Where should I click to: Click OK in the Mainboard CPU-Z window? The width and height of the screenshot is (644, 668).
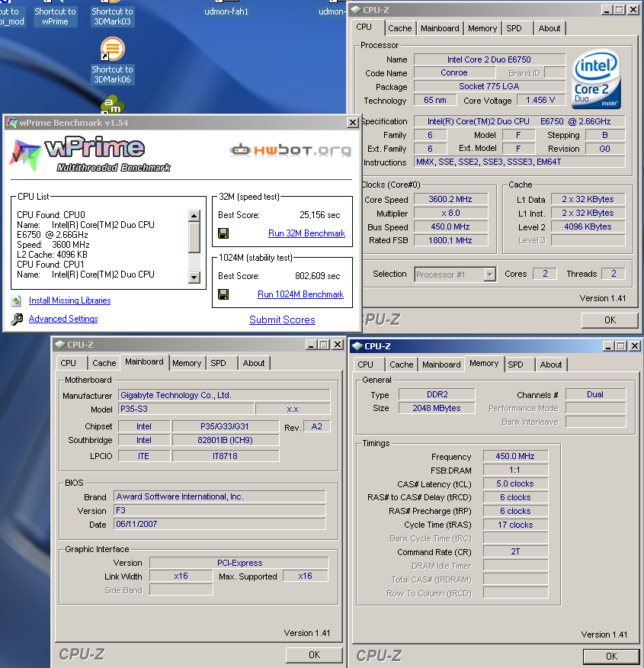[x=314, y=655]
